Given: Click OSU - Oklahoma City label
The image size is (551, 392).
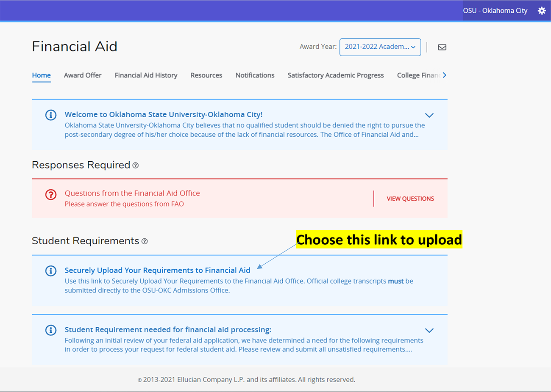Looking at the screenshot, I should pos(495,11).
